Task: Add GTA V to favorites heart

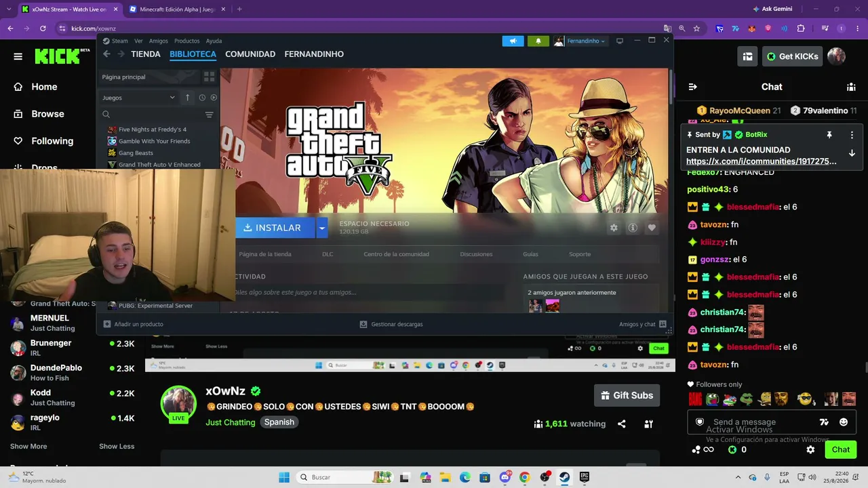Action: coord(652,228)
